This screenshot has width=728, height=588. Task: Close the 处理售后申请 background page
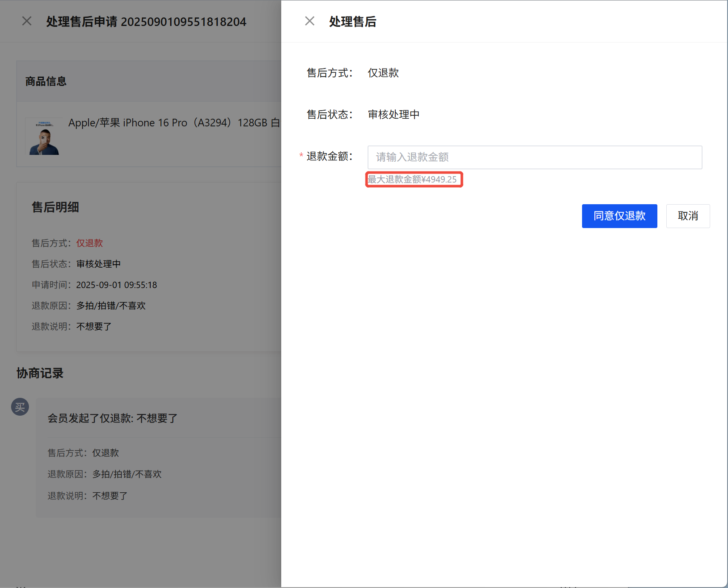tap(27, 21)
